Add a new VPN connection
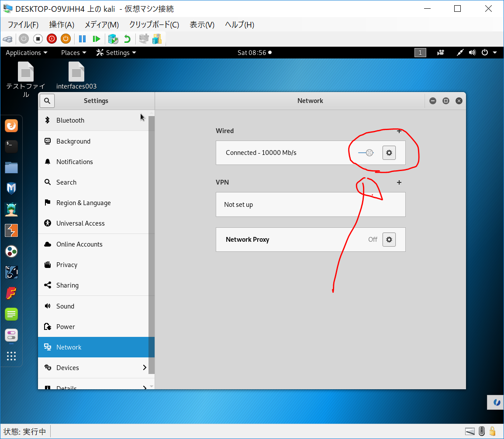 399,182
